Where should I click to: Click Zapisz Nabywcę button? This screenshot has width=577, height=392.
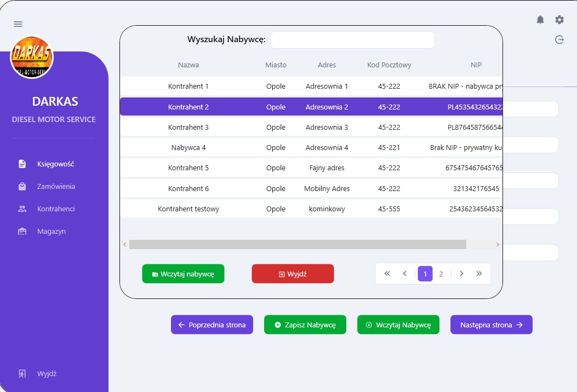pos(305,325)
